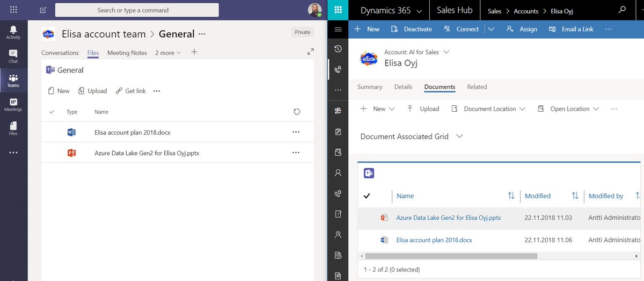
Task: Open more options for Azure Data Lake pptx in Teams
Action: [296, 153]
